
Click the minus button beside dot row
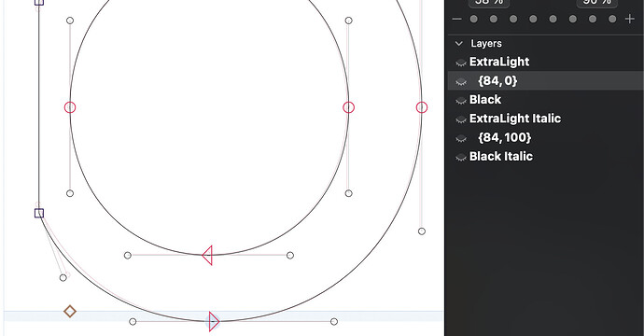pyautogui.click(x=456, y=19)
